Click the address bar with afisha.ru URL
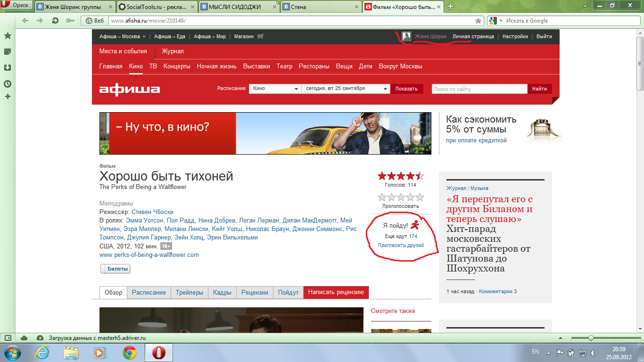 (291, 21)
